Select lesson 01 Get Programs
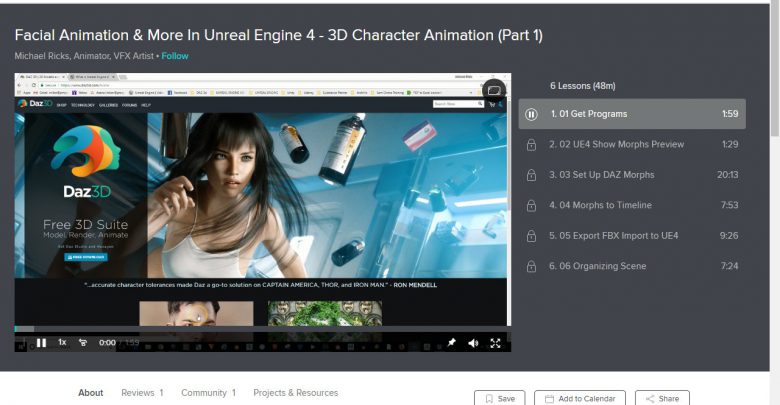The width and height of the screenshot is (780, 405). pyautogui.click(x=632, y=114)
